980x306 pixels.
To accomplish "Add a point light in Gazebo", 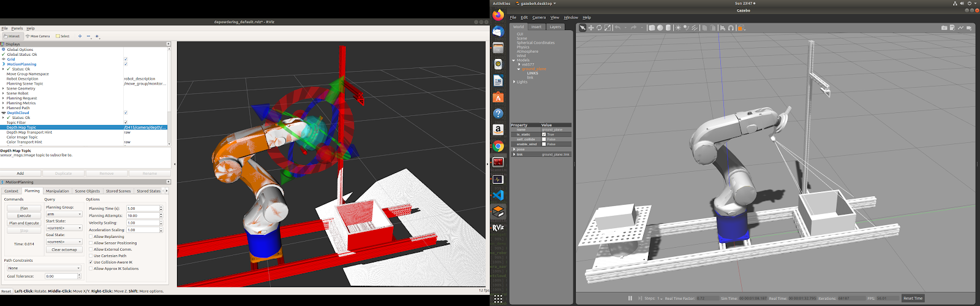I will (x=678, y=28).
